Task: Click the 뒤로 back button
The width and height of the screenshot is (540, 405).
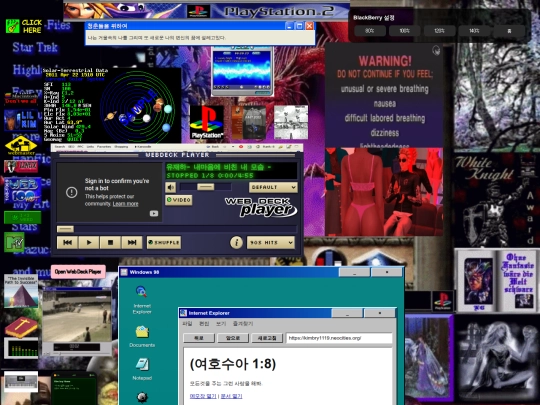Action: click(x=199, y=338)
